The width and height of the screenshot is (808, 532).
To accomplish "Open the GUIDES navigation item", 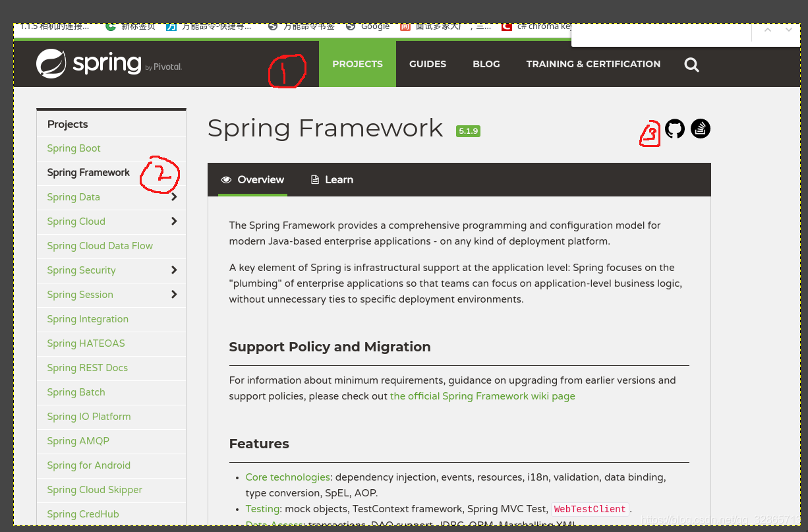I will pyautogui.click(x=428, y=64).
